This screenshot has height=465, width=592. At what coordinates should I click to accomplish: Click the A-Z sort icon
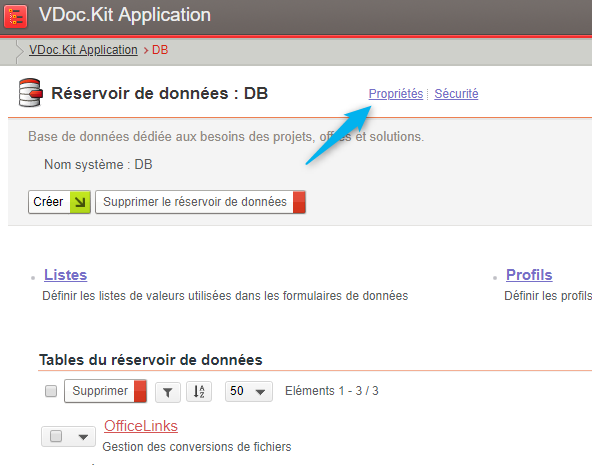199,391
